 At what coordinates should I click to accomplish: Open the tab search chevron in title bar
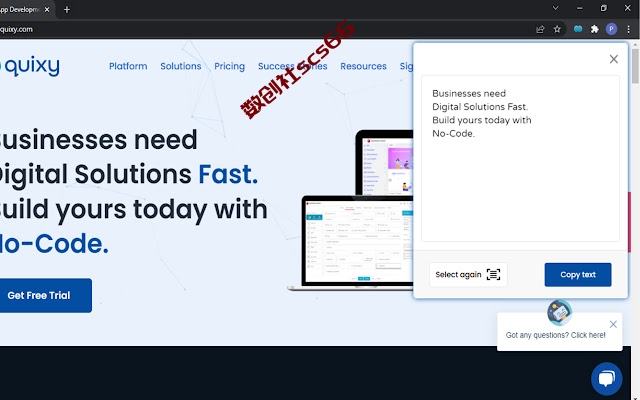coord(556,8)
